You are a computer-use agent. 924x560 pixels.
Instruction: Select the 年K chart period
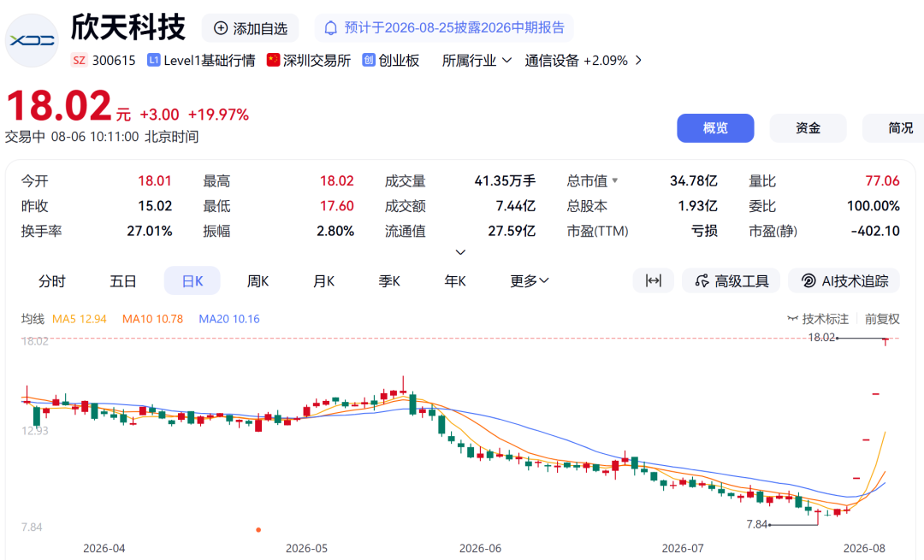(x=455, y=281)
